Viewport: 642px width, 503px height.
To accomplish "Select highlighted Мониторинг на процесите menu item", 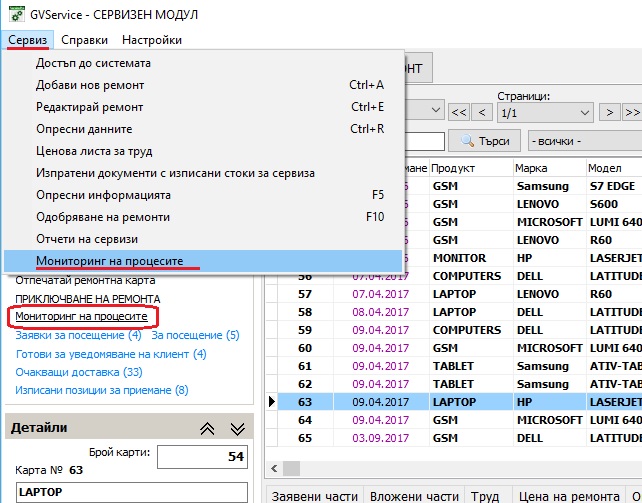I will [x=203, y=261].
